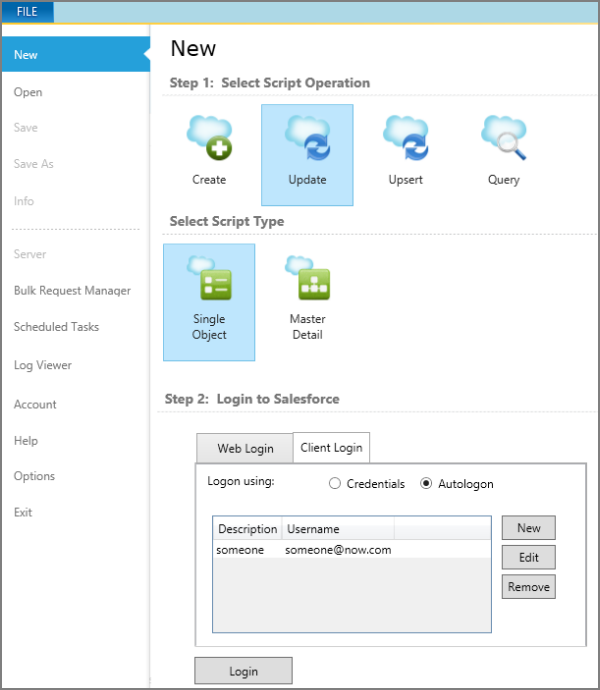Open the Info page

pos(24,201)
